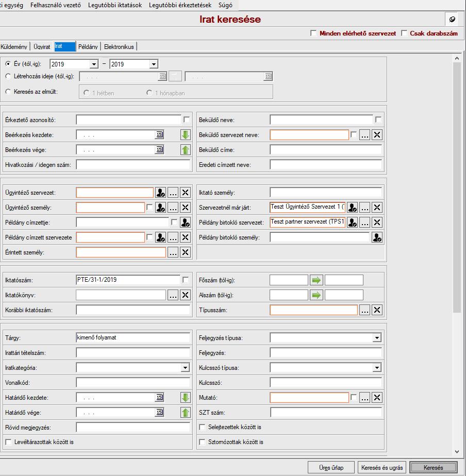
Task: Clear the Ügyintéző személy field
Action: pyautogui.click(x=185, y=207)
